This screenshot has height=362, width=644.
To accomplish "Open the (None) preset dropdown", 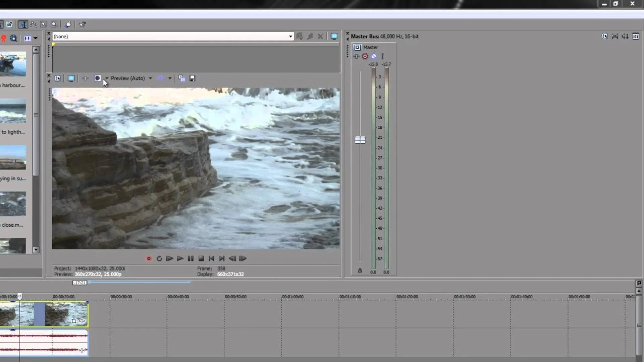I will pos(290,36).
